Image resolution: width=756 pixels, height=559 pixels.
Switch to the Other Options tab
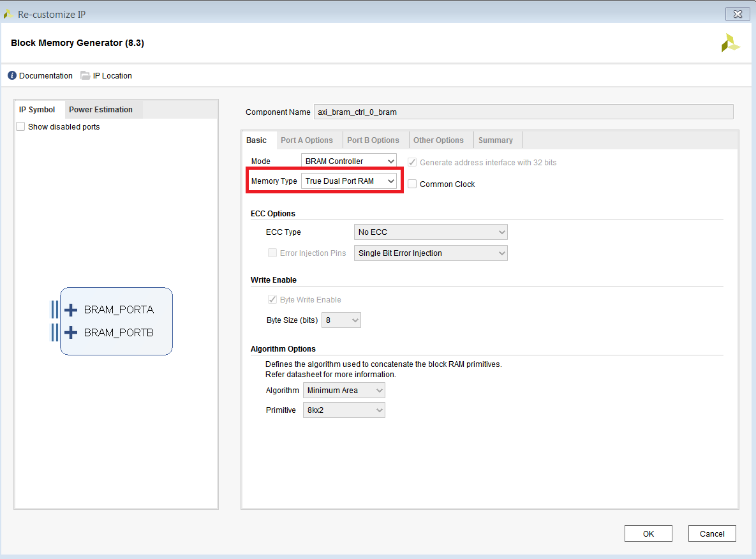[438, 140]
